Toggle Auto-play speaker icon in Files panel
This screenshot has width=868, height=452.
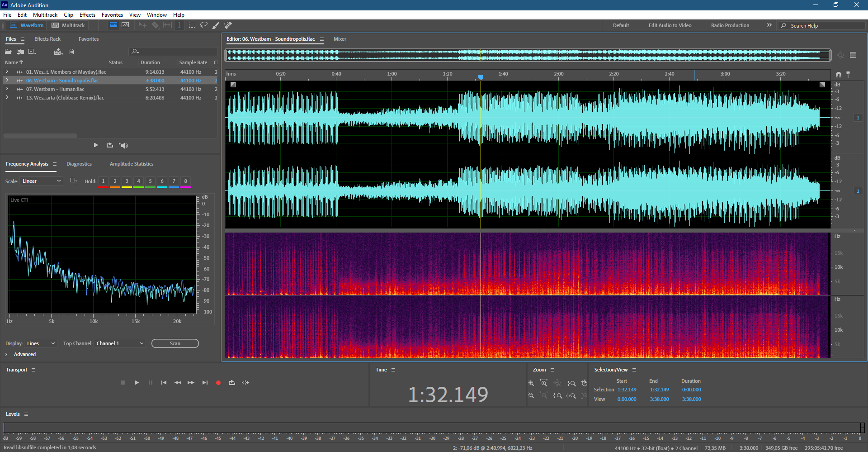click(x=123, y=145)
